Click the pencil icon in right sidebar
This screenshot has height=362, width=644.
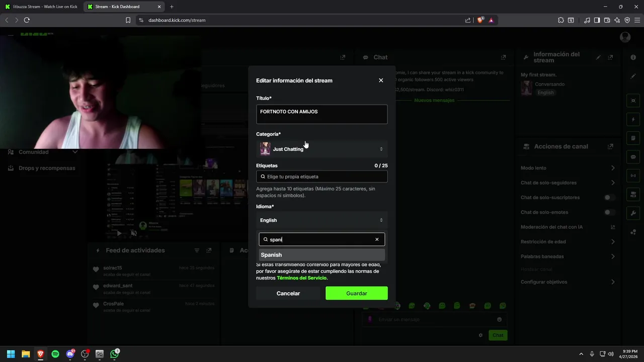coord(633,76)
